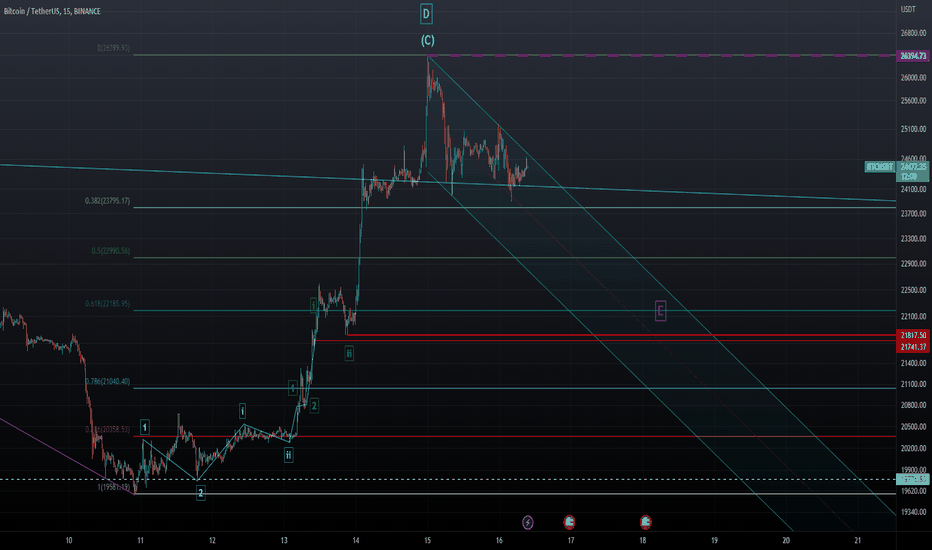932x550 pixels.
Task: Click the boxed 1 wave label
Action: coord(144,427)
